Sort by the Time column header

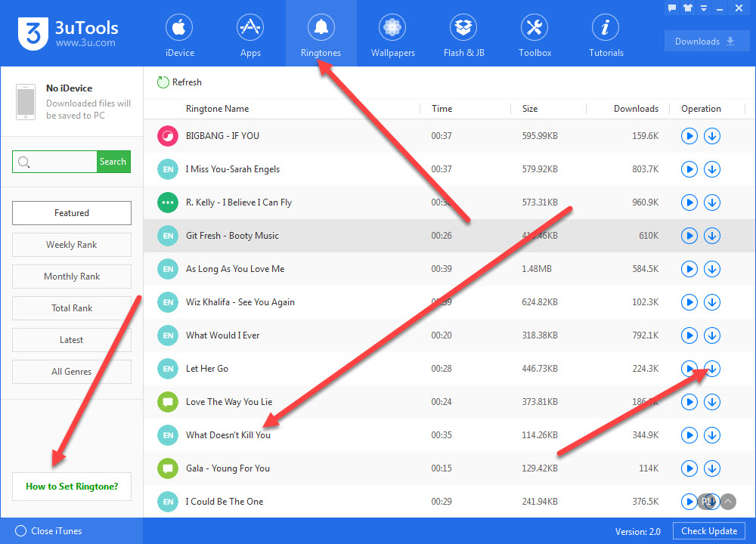click(x=442, y=109)
